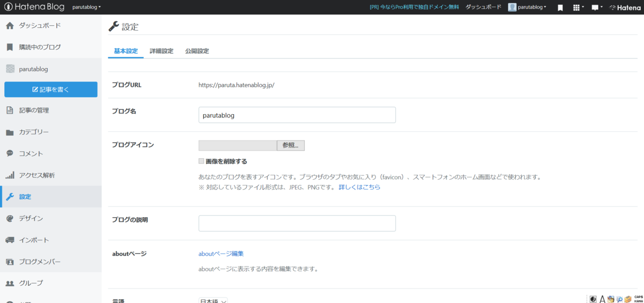The image size is (644, 303).
Task: Open the 言語 日本語 dropdown
Action: tap(214, 300)
